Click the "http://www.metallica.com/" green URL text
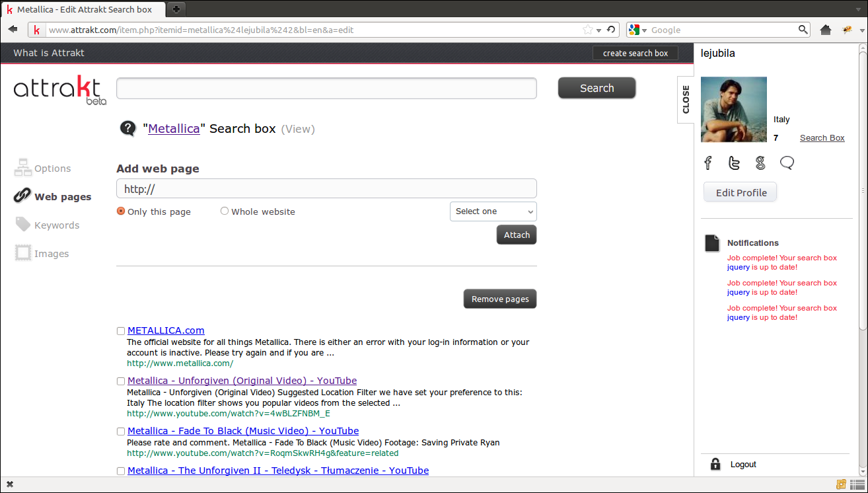Image resolution: width=868 pixels, height=493 pixels. tap(180, 363)
